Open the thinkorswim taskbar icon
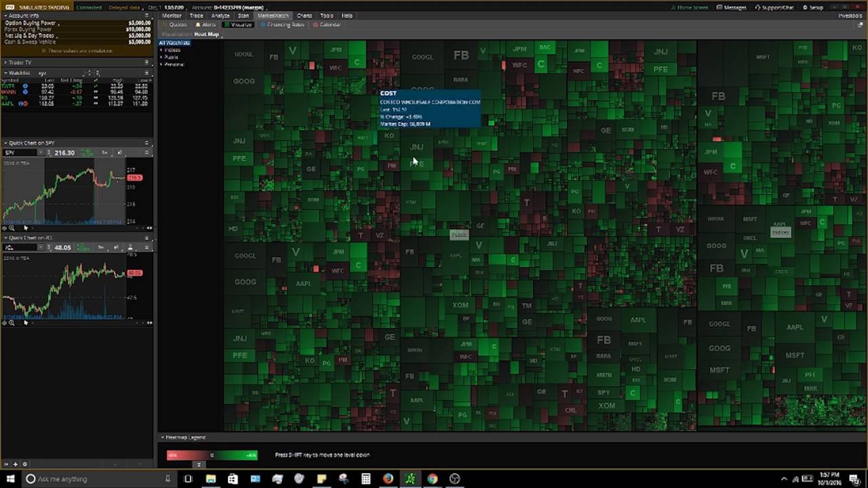868x488 pixels. [x=410, y=479]
